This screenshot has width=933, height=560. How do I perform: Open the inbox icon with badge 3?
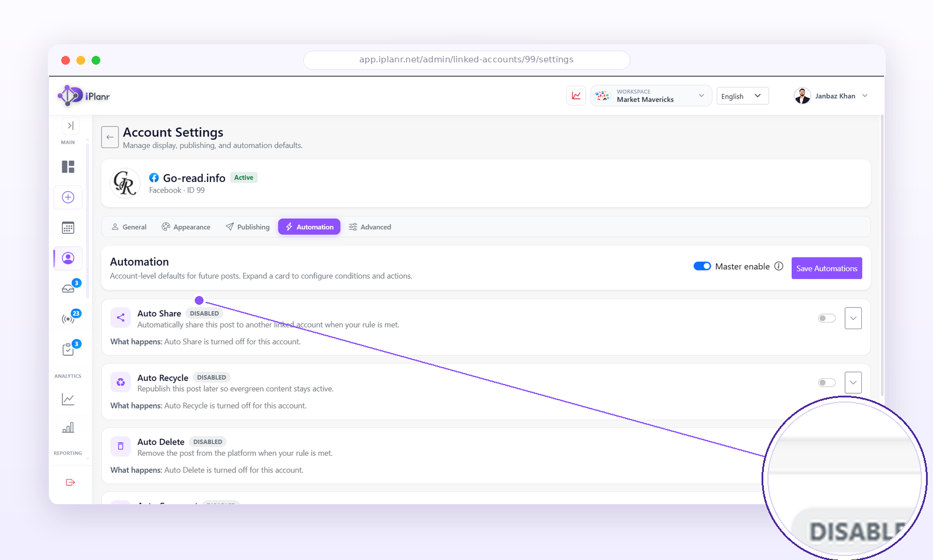click(68, 288)
